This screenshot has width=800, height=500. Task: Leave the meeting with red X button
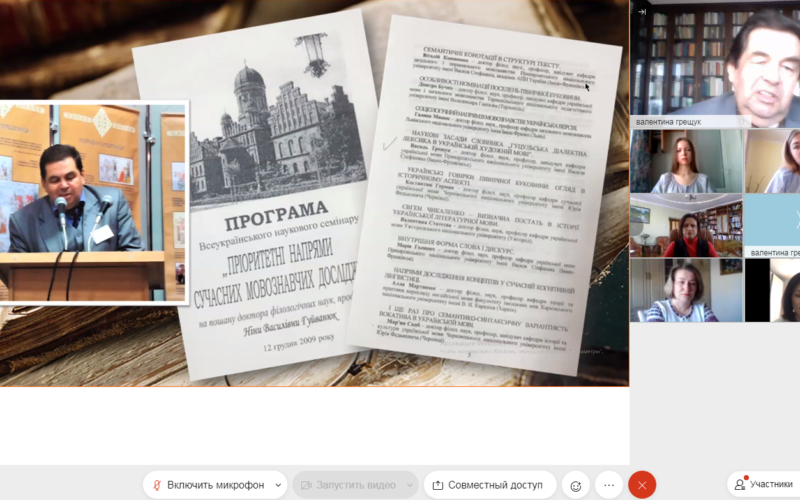click(642, 485)
